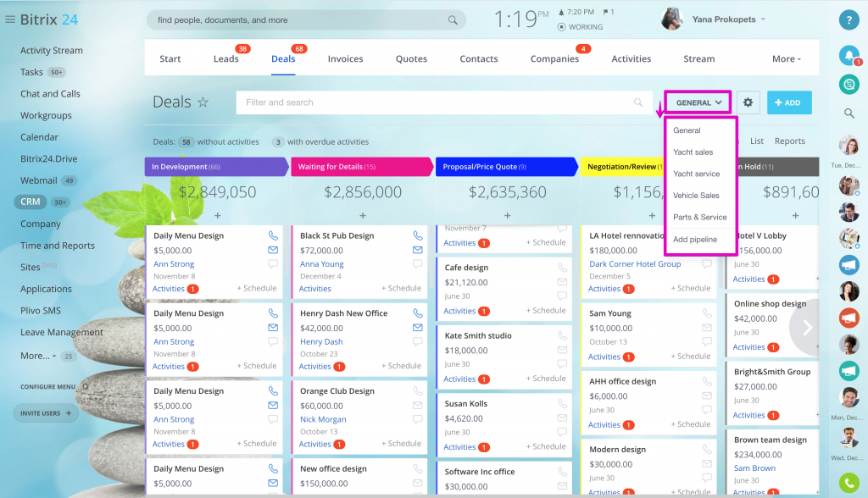Image resolution: width=868 pixels, height=498 pixels.
Task: Open the Configure Menu gear icon
Action: (86, 387)
